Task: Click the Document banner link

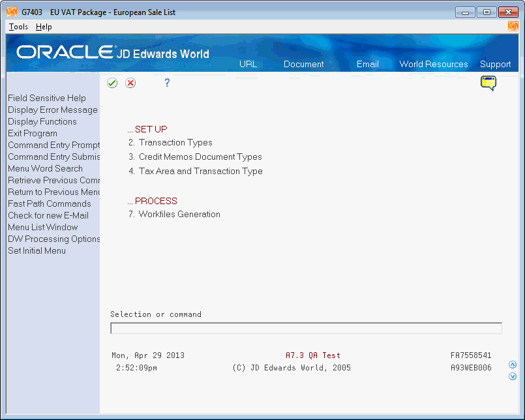Action: coord(304,64)
